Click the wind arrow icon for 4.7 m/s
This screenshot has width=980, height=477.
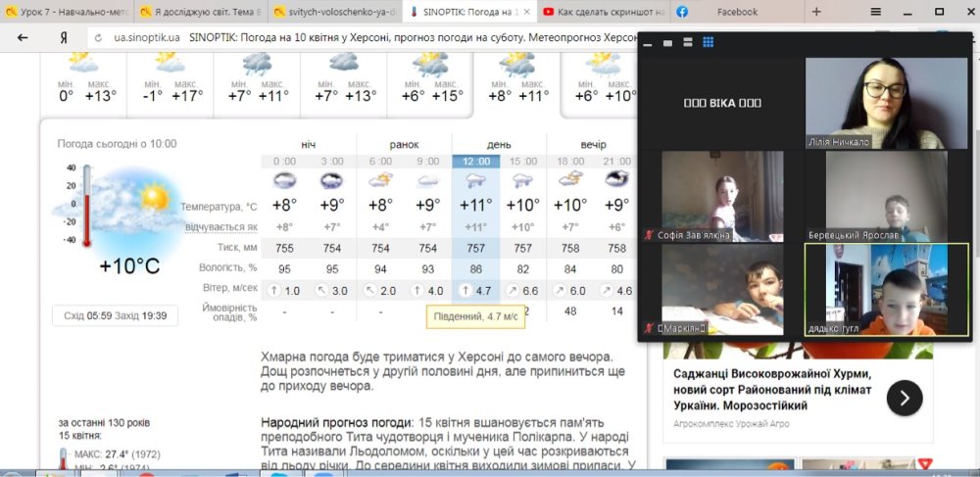click(x=465, y=291)
